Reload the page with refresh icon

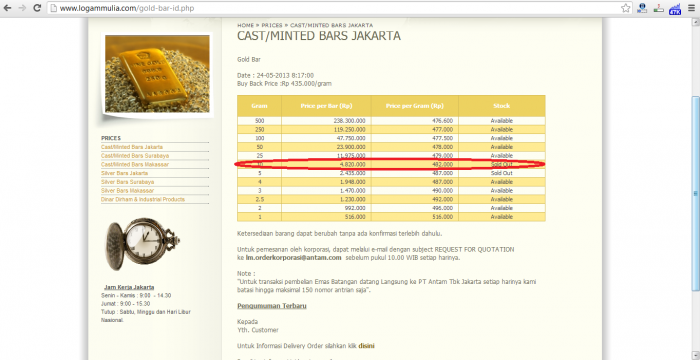point(37,8)
